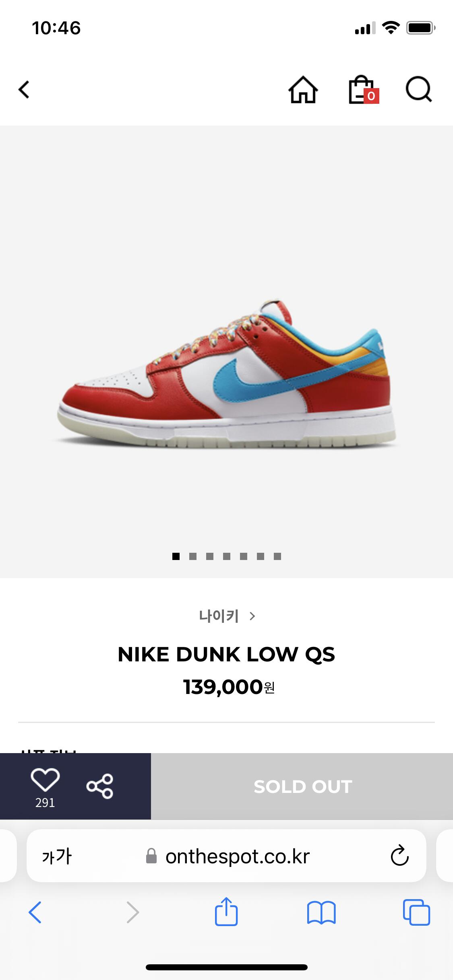This screenshot has width=453, height=980.
Task: Open Safari bookmarks book icon
Action: coord(321,912)
